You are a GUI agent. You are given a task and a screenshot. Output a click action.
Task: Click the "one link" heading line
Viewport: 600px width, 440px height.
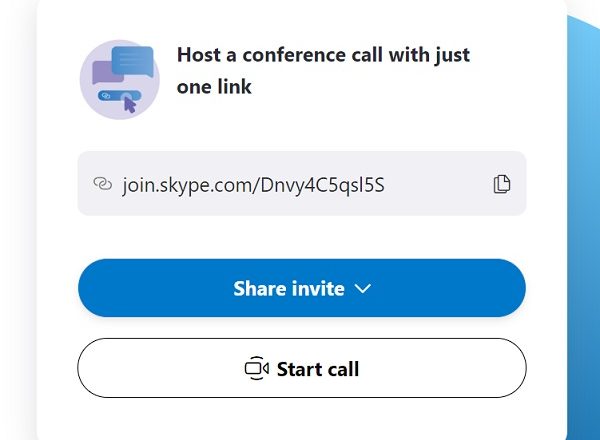point(214,88)
